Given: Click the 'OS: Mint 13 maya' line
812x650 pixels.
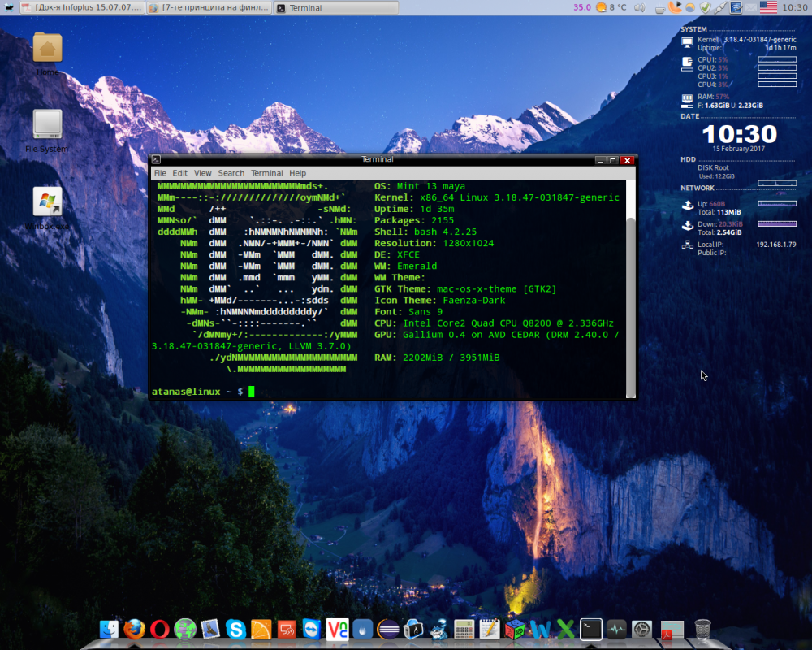Looking at the screenshot, I should point(420,186).
